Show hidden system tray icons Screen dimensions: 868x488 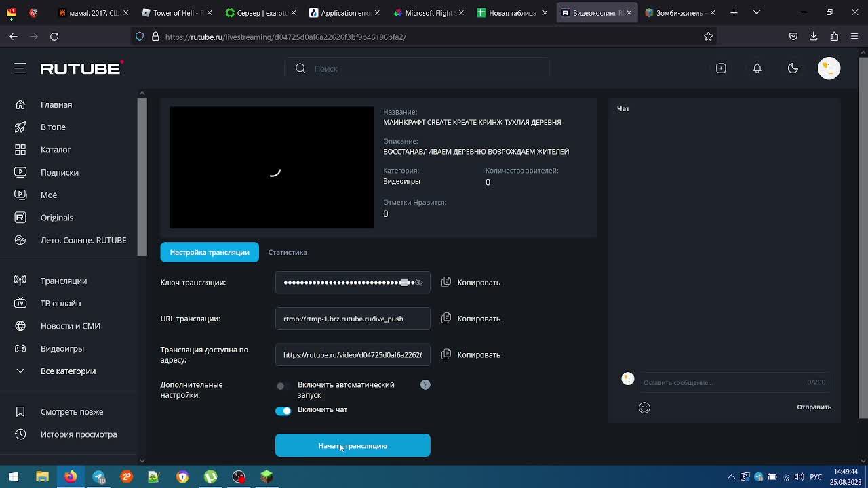(x=731, y=476)
